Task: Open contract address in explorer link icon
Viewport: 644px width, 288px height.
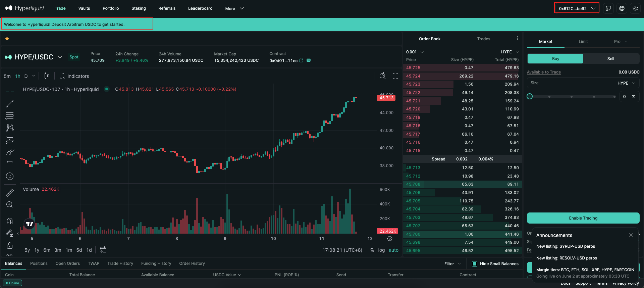Action: (301, 60)
